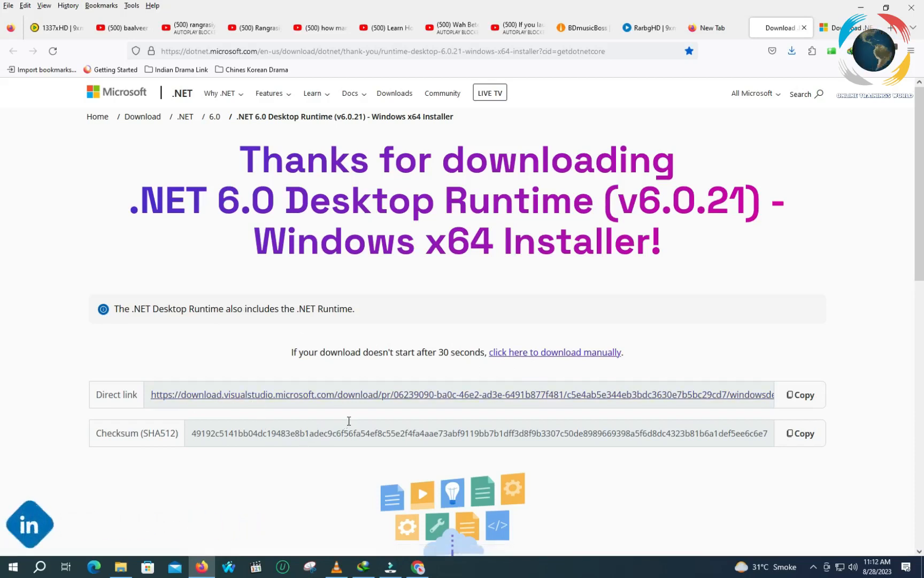This screenshot has height=578, width=924.
Task: List all tabs dropdown arrow
Action: [913, 28]
